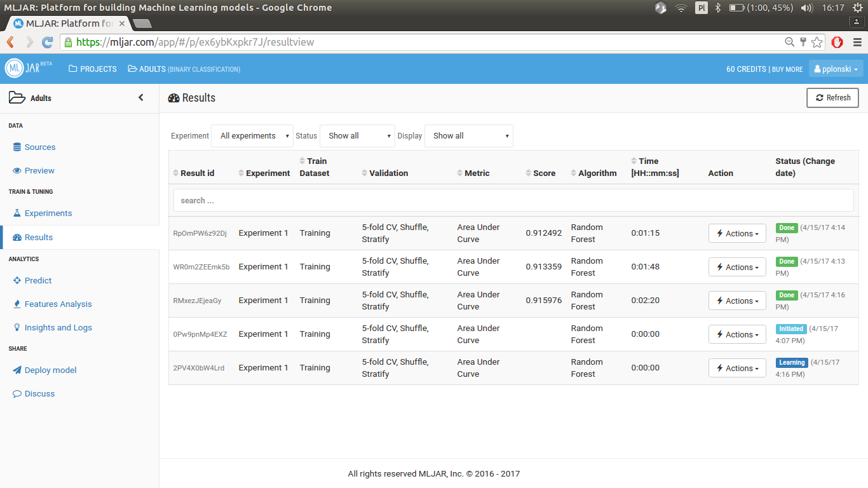Open the Bluetooth system indicator
Viewport: 868px width, 488px height.
(718, 8)
